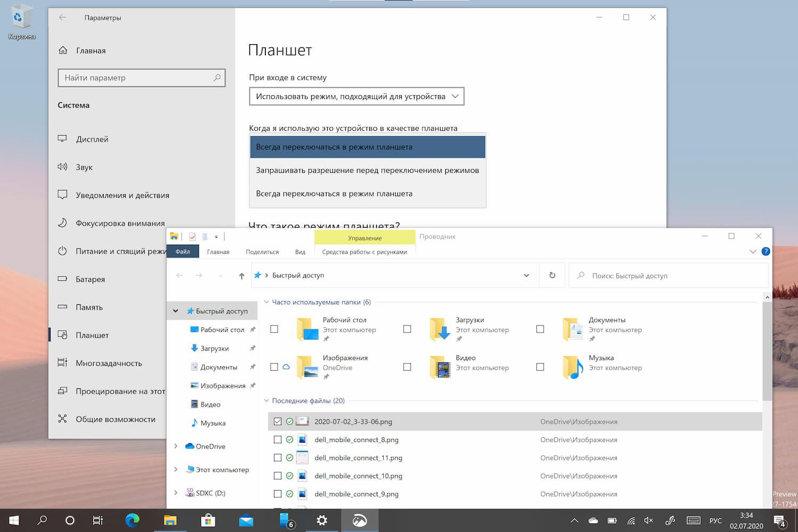
Task: Uncheck the 2020-07-02_3-33-06.png file checkbox
Action: [277, 421]
